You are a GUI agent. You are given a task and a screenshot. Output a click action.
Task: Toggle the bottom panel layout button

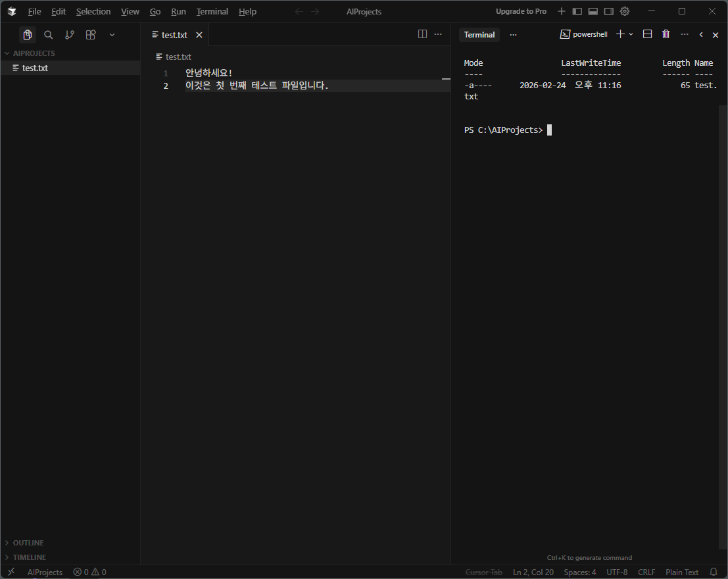coord(593,11)
